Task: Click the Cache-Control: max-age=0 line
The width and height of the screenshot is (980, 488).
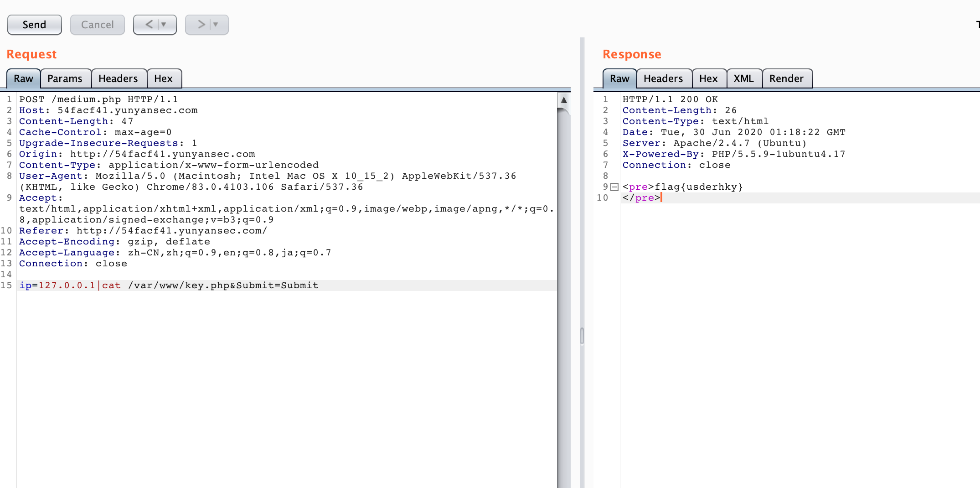Action: tap(95, 132)
